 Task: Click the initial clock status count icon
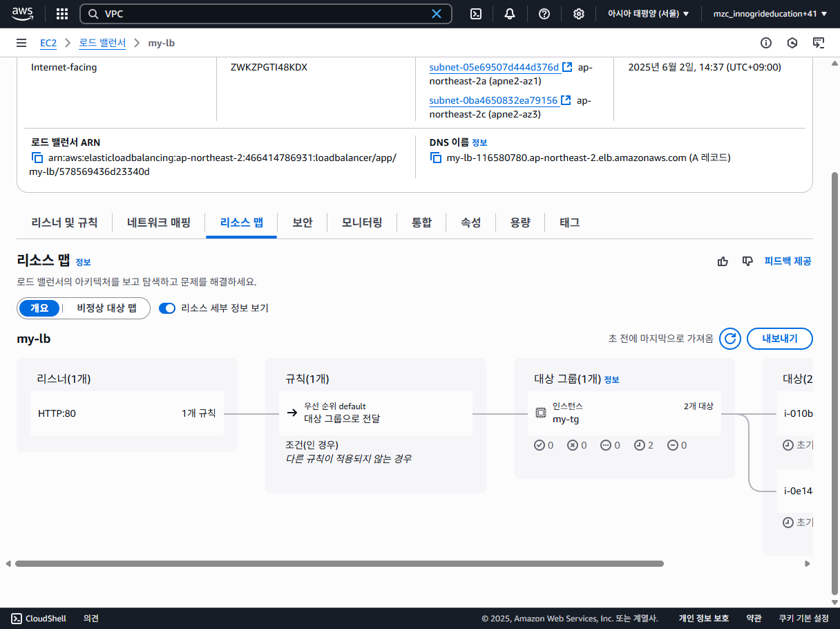tap(639, 445)
